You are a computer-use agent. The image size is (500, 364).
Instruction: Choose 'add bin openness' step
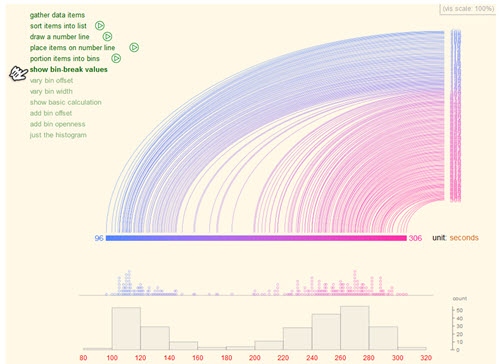(58, 124)
